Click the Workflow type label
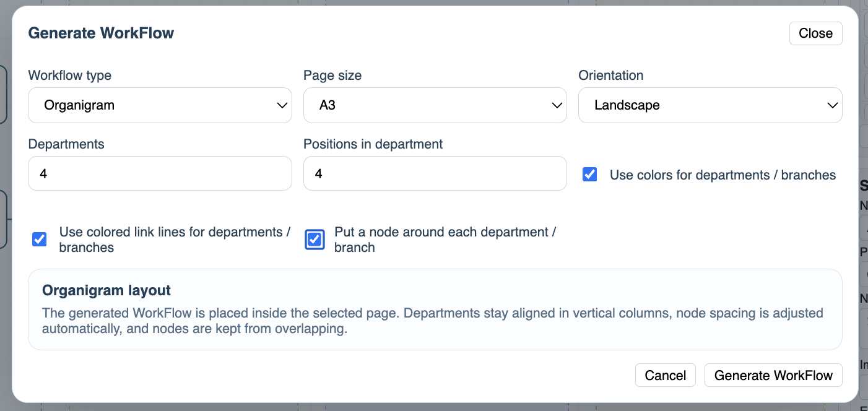This screenshot has height=411, width=868. (70, 76)
